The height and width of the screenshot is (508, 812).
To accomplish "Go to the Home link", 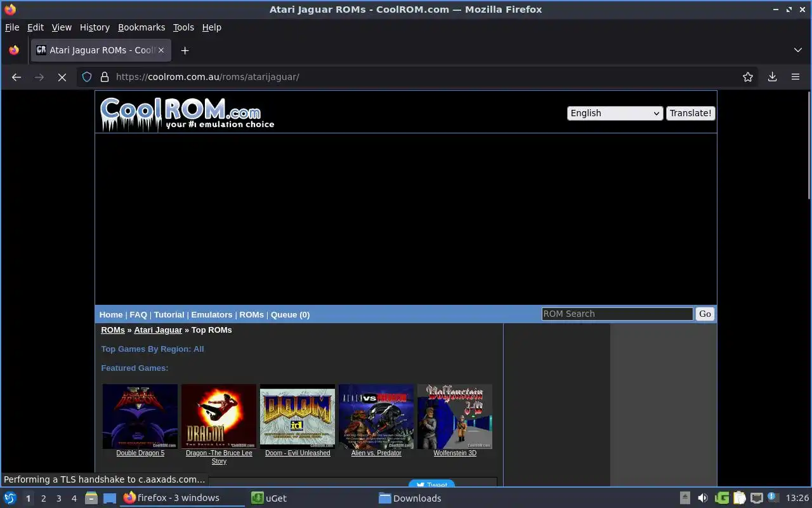I will (111, 314).
